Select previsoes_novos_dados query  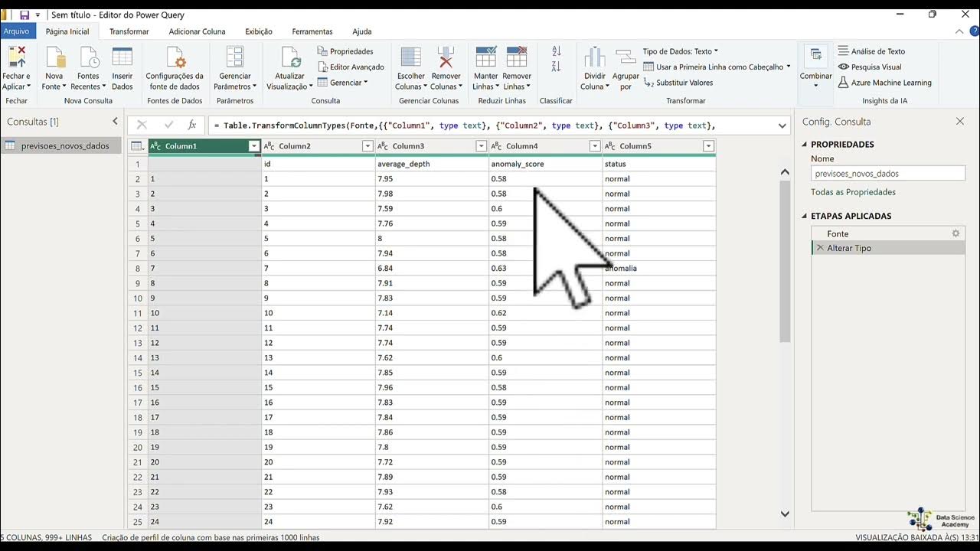click(61, 145)
